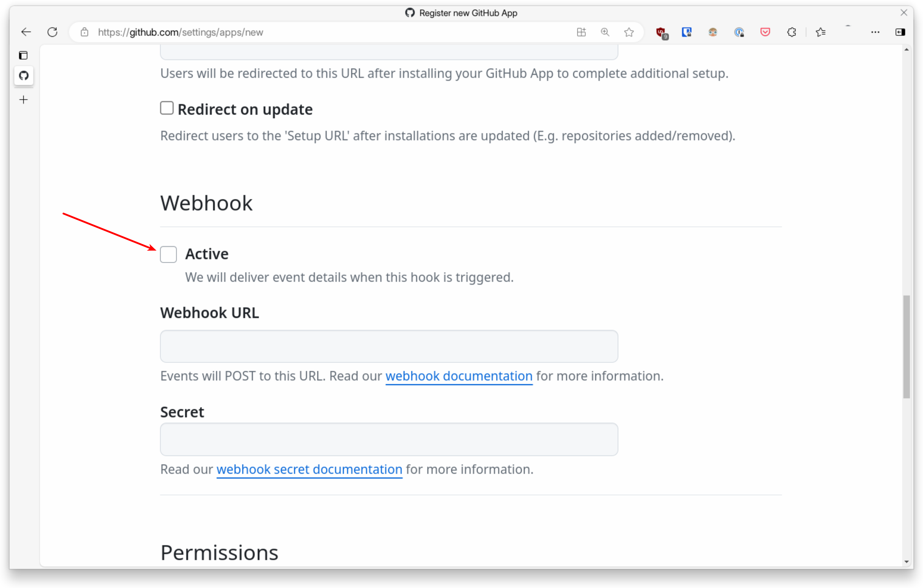Open the webhook secret documentation link
923x588 pixels.
click(309, 470)
